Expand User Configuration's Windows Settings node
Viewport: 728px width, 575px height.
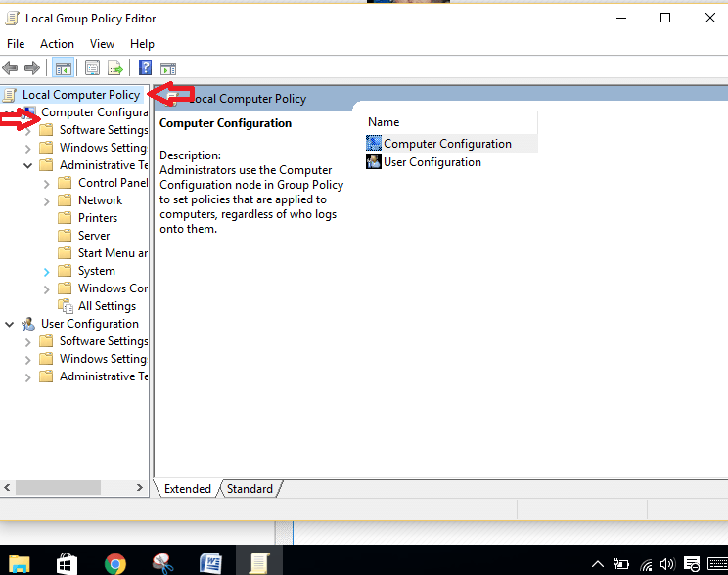pos(27,360)
